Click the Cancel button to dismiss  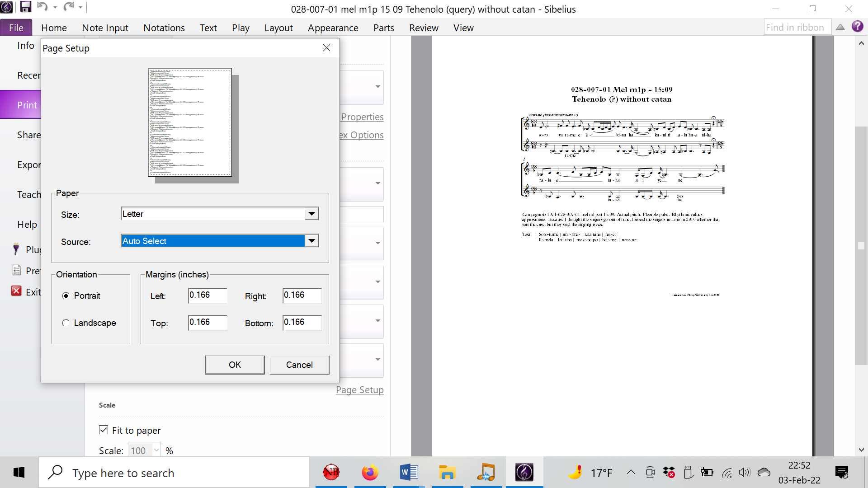pyautogui.click(x=299, y=365)
